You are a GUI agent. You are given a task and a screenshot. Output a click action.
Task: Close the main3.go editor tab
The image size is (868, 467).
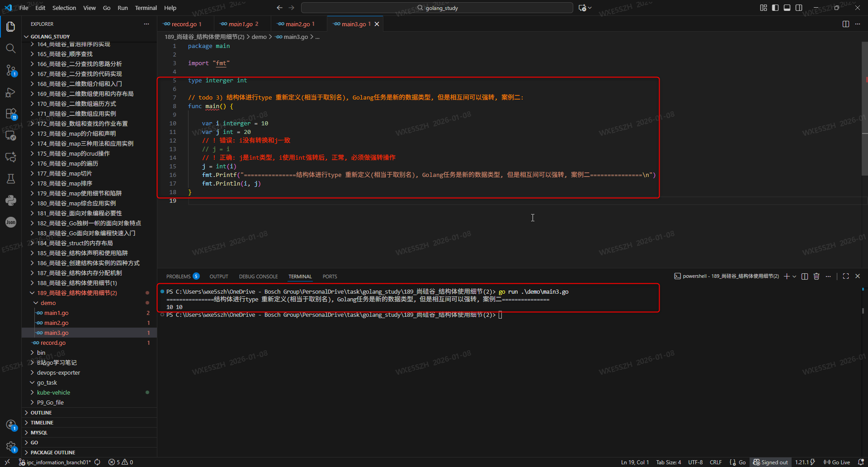(x=377, y=24)
